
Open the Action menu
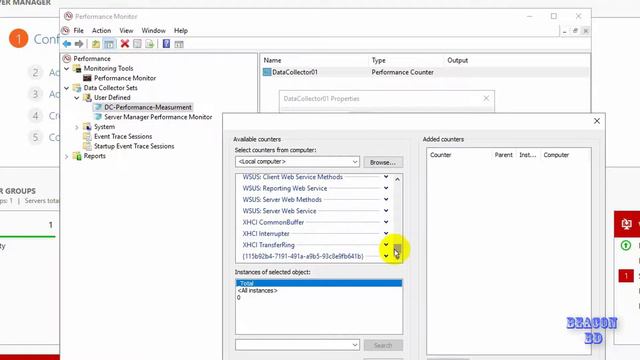[x=101, y=31]
